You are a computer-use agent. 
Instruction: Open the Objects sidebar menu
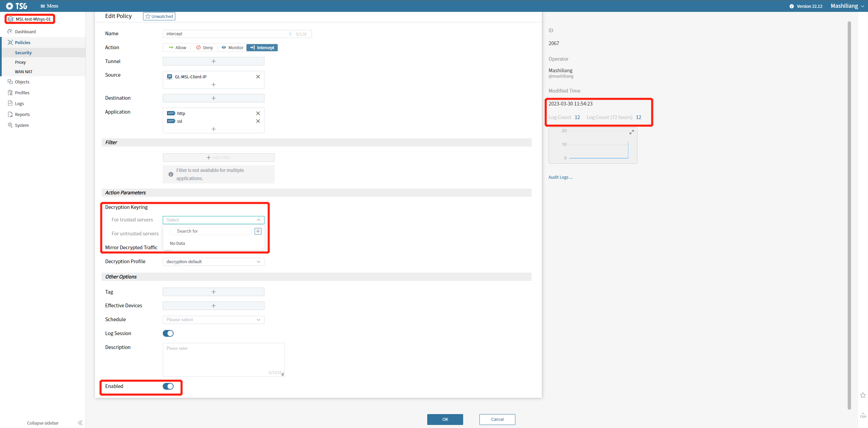point(22,82)
